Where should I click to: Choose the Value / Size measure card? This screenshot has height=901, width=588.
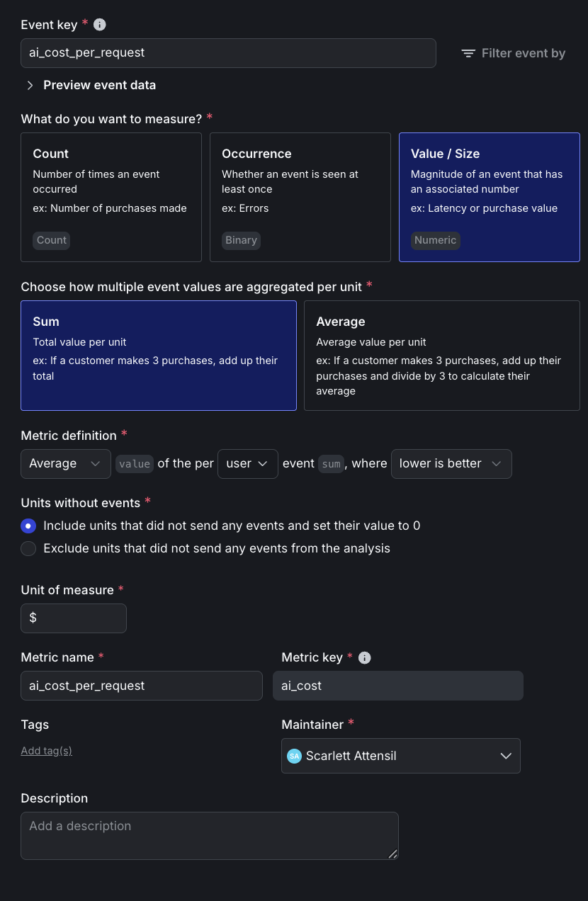[489, 197]
